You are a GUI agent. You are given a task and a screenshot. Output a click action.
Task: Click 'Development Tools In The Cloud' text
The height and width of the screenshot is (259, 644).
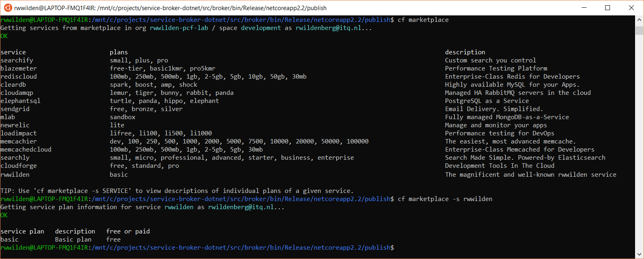(500, 166)
